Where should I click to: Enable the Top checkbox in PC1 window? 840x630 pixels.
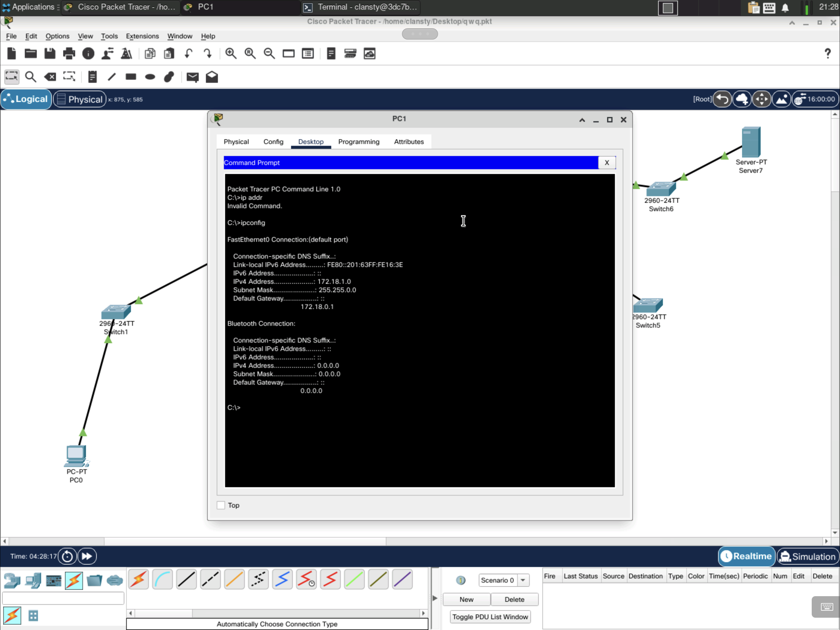tap(221, 505)
